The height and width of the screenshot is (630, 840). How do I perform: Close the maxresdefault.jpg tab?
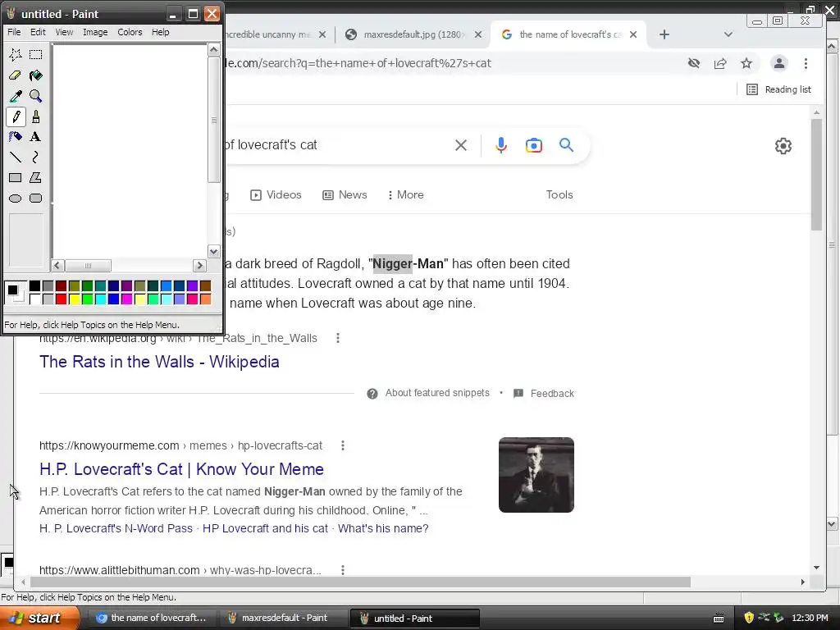tap(478, 34)
